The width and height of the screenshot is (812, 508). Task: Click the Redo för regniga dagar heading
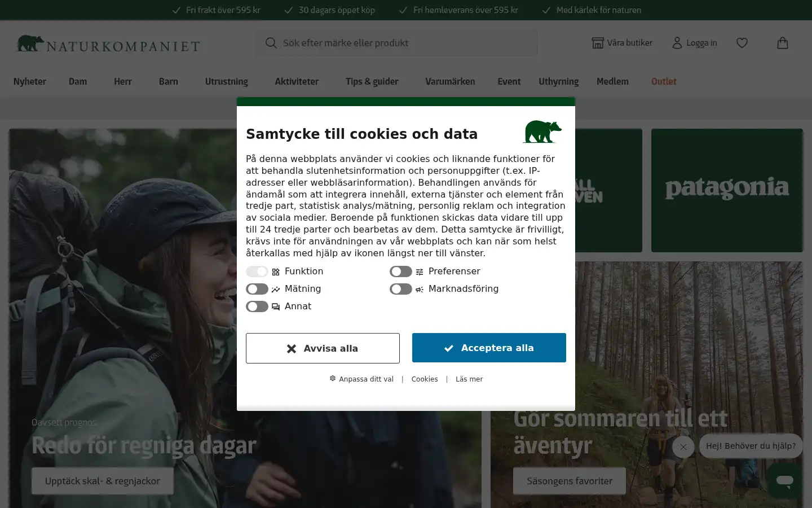144,445
